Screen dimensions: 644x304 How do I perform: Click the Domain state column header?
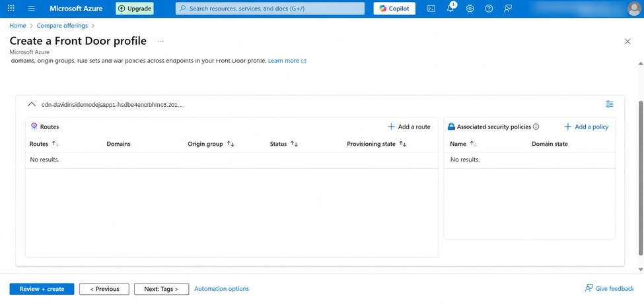click(550, 144)
